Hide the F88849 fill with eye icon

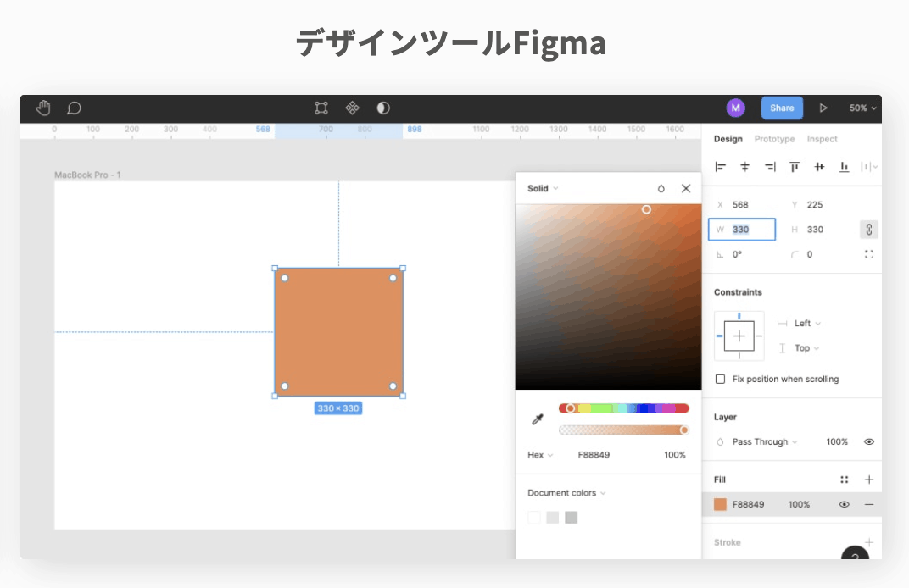844,504
